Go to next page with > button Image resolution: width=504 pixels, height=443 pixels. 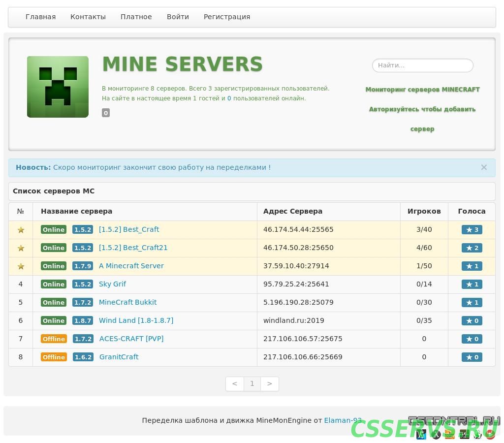point(270,384)
